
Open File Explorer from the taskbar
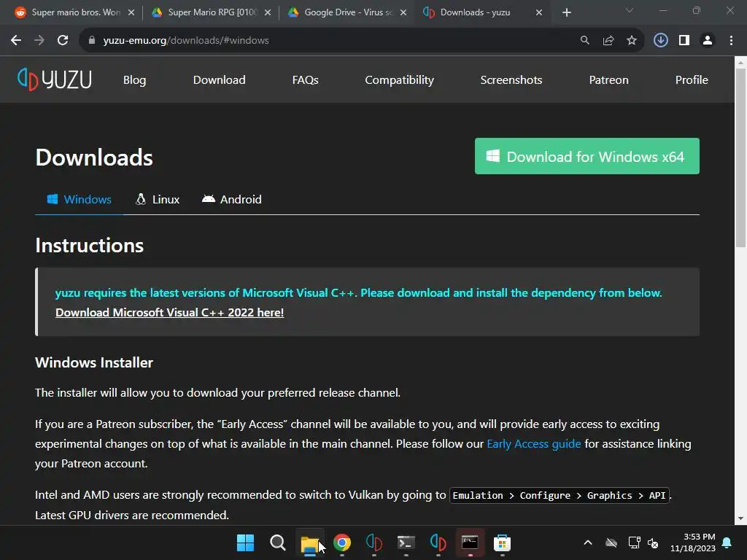coord(309,542)
